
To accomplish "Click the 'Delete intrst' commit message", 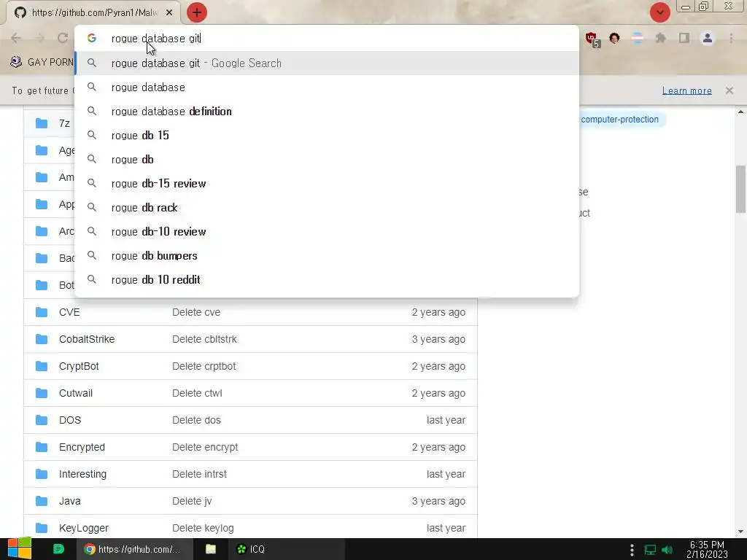I will point(199,474).
